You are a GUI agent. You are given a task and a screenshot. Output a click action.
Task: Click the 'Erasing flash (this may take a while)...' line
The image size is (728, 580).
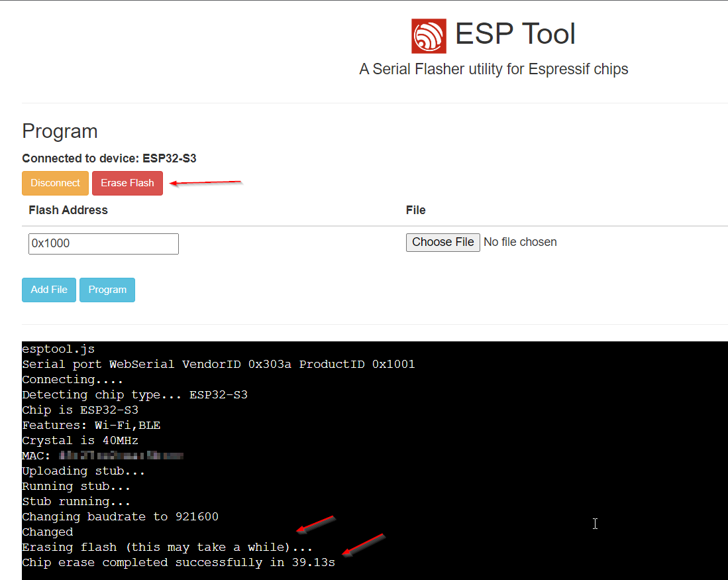[x=167, y=548]
